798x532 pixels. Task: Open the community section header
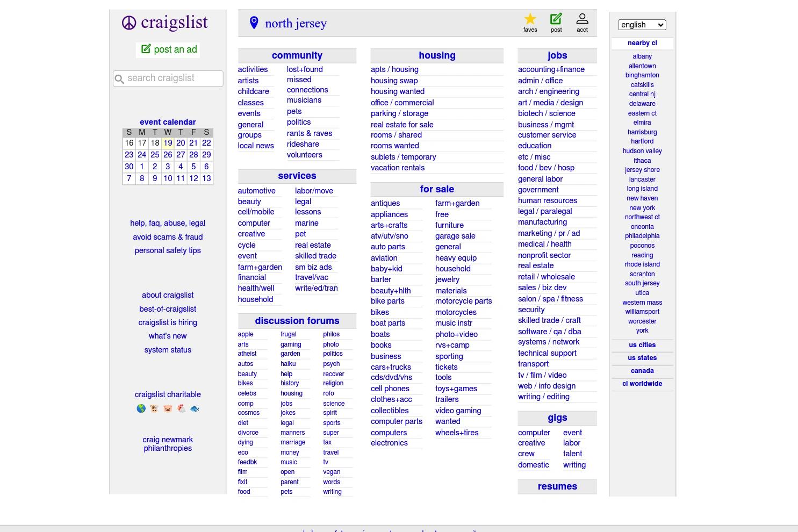tap(297, 55)
